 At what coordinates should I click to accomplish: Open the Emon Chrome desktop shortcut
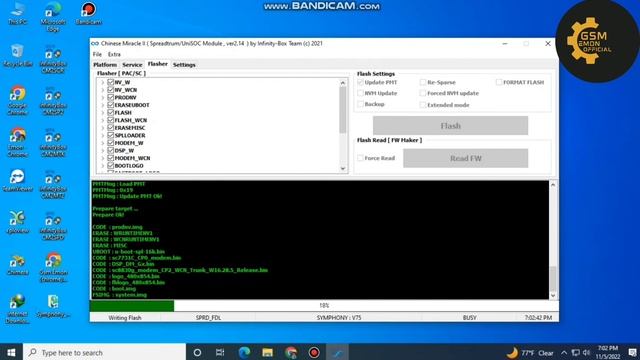tap(17, 143)
